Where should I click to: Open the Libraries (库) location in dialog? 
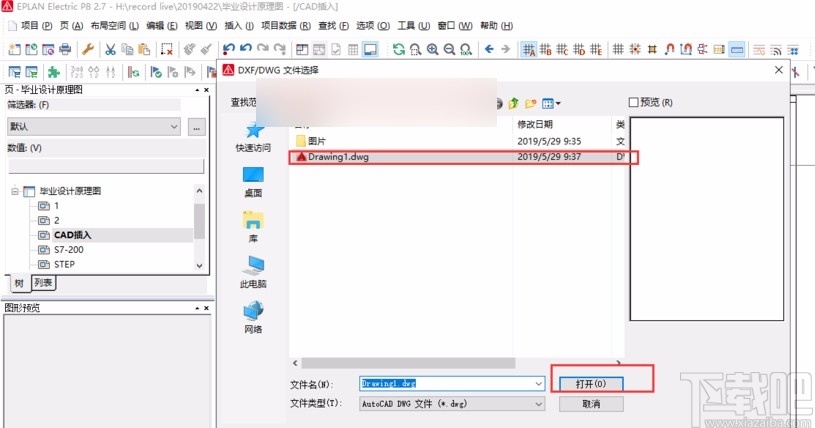tap(253, 227)
